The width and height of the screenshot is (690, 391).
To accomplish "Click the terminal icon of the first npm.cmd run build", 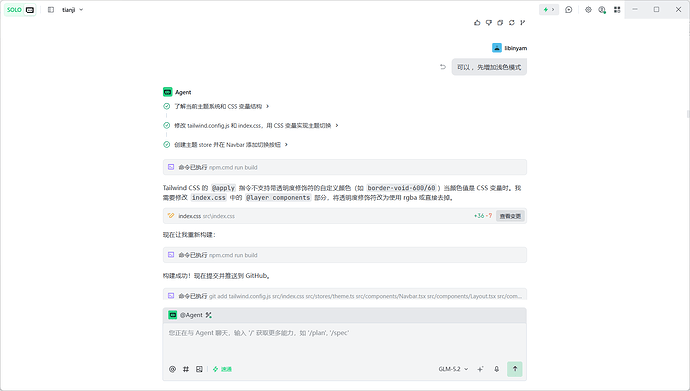I will pos(171,167).
